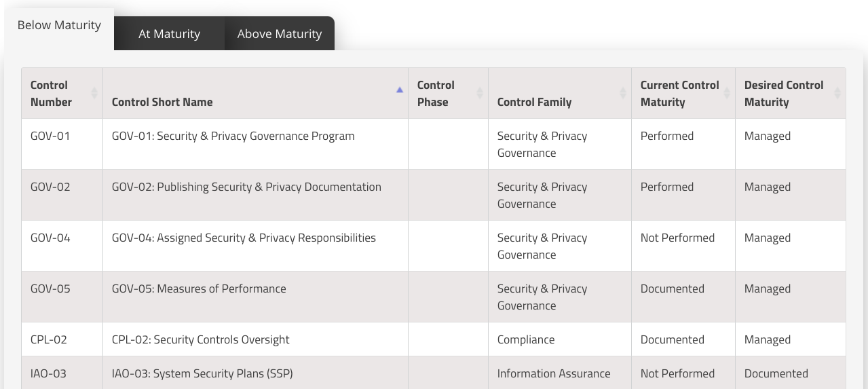Viewport: 868px width, 389px height.
Task: Click 'IAO-03: System Security Plans (SSP)'
Action: tap(202, 373)
